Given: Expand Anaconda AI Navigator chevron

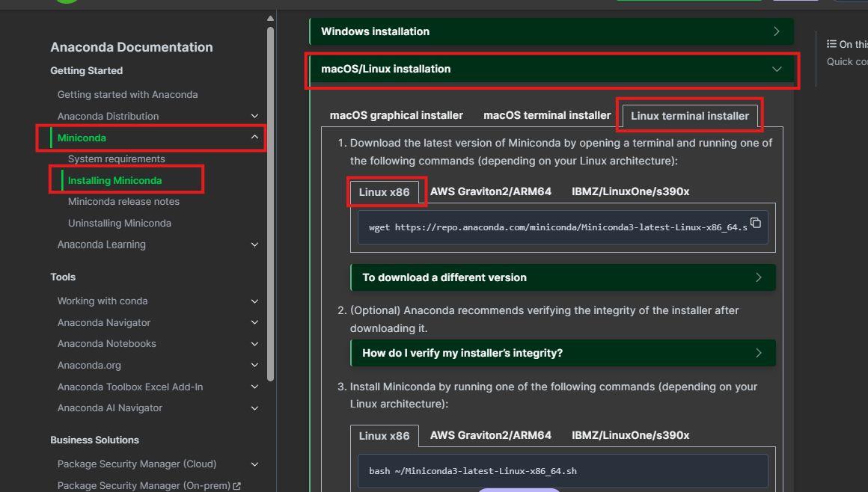Looking at the screenshot, I should coord(254,408).
